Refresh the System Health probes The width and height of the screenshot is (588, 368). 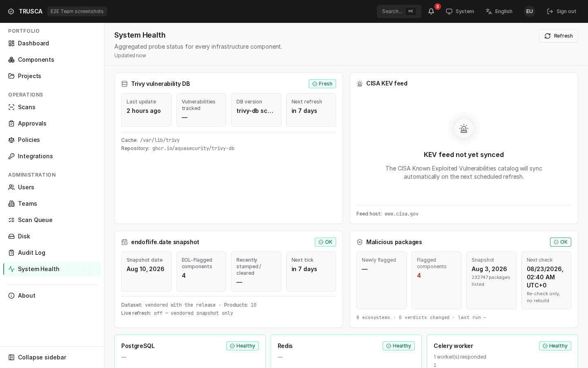559,36
